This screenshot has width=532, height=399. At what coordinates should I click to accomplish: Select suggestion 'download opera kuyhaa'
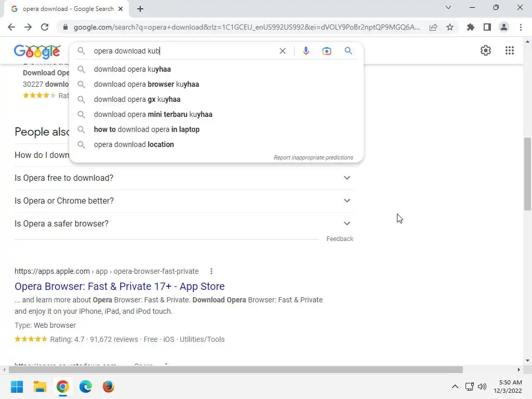216,69
